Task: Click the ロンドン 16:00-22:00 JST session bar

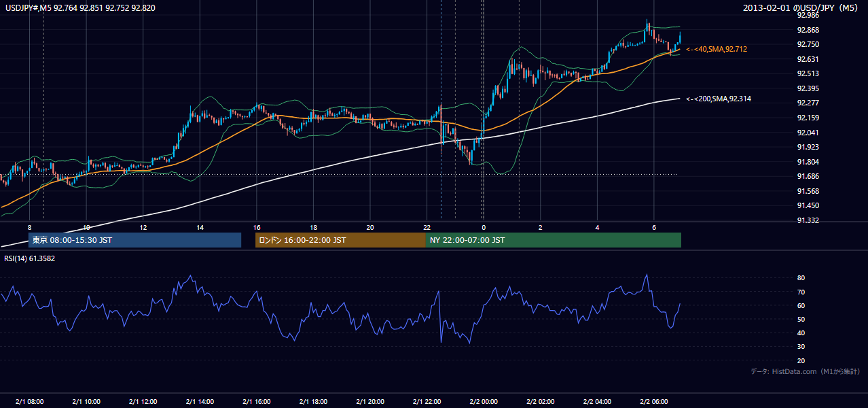Action: click(x=340, y=240)
